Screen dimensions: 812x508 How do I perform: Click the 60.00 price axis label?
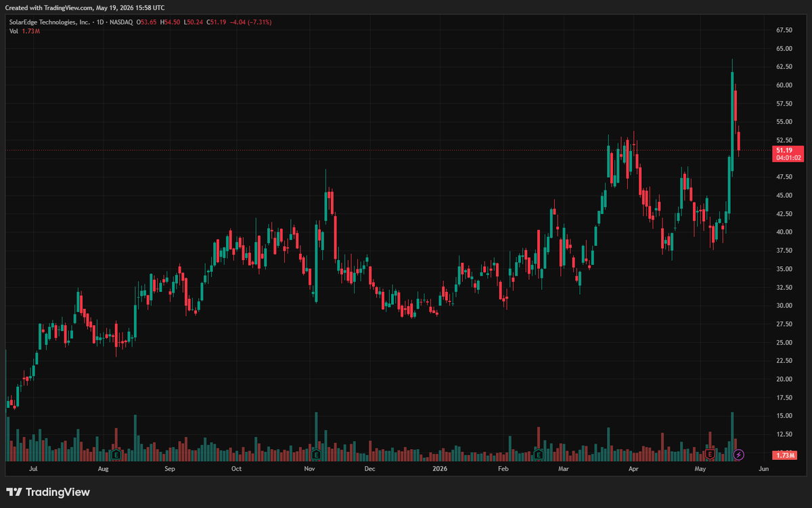click(x=784, y=85)
